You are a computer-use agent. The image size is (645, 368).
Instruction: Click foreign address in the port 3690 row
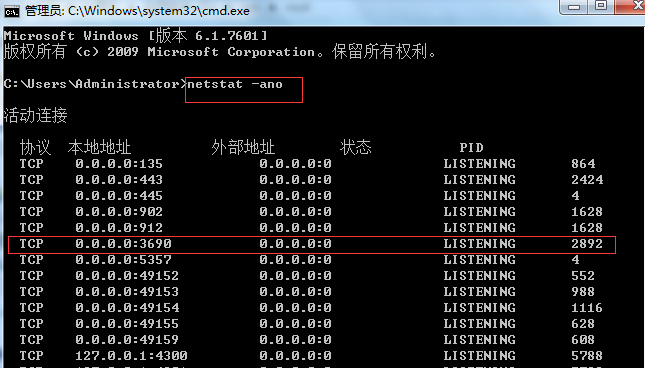295,244
